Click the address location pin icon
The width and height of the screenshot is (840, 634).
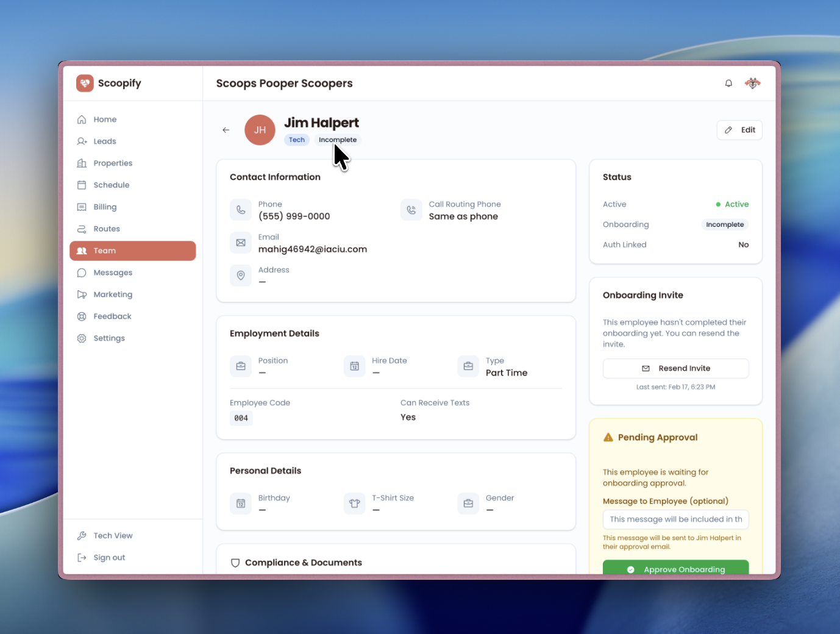241,275
